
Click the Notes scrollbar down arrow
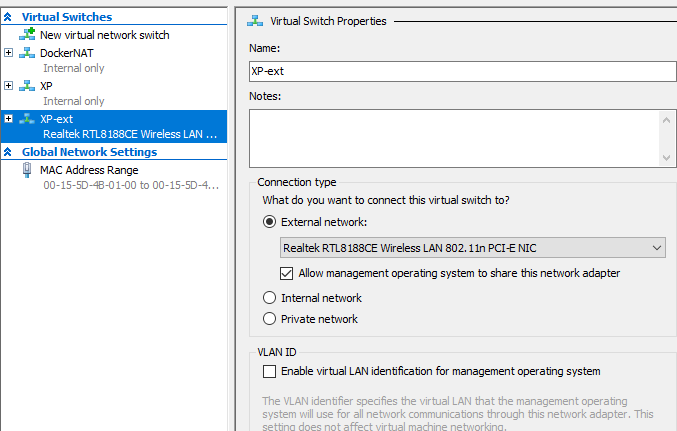[x=667, y=157]
